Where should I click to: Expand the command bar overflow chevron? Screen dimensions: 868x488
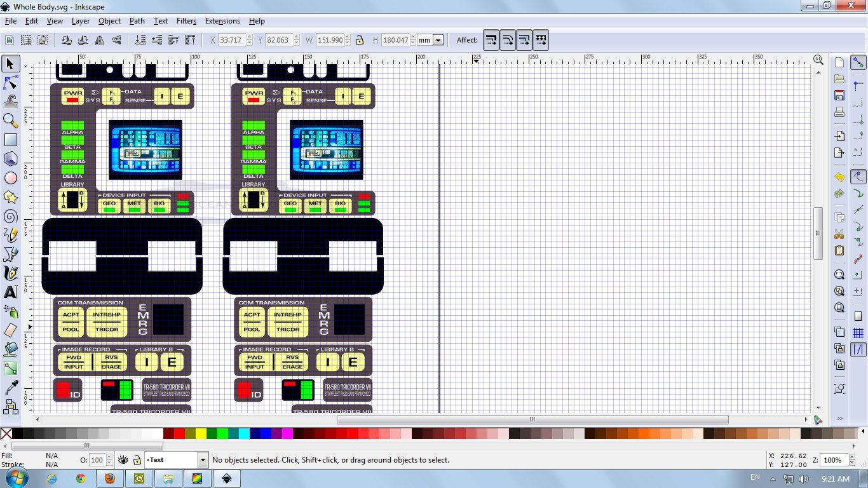coord(839,419)
